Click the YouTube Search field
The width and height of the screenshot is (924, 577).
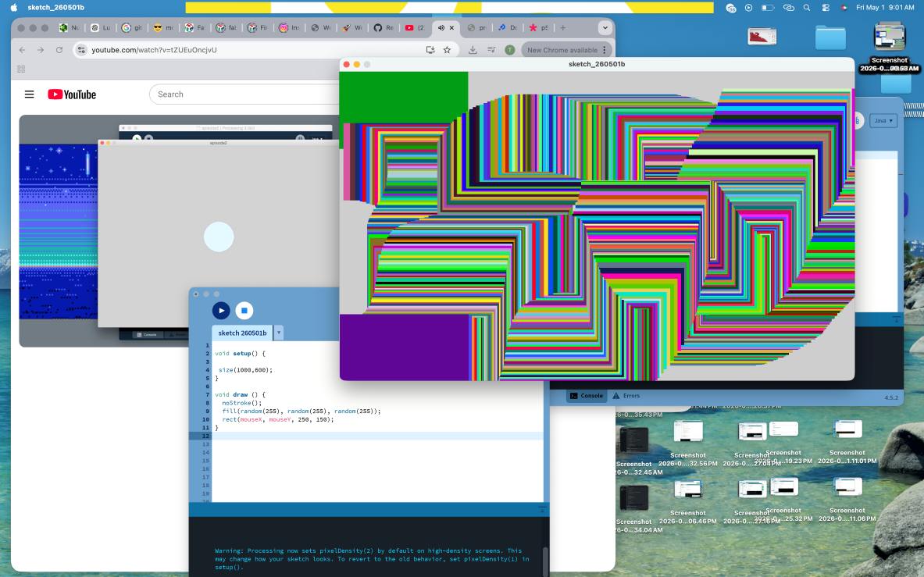point(244,94)
